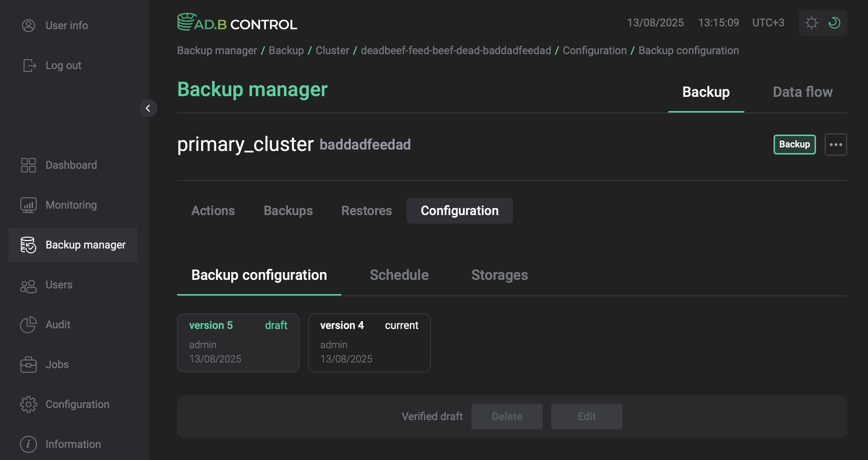Viewport: 868px width, 460px height.
Task: Select the Monitoring sidebar icon
Action: [x=29, y=205]
